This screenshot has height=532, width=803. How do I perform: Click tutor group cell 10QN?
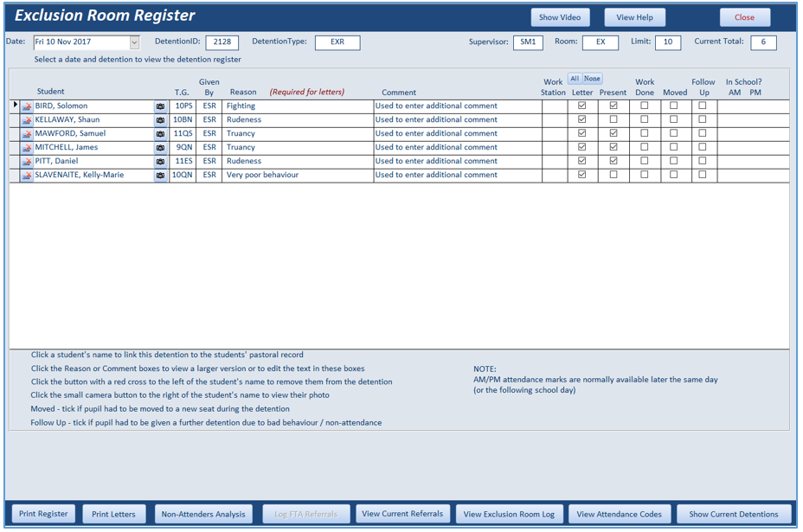tap(183, 176)
